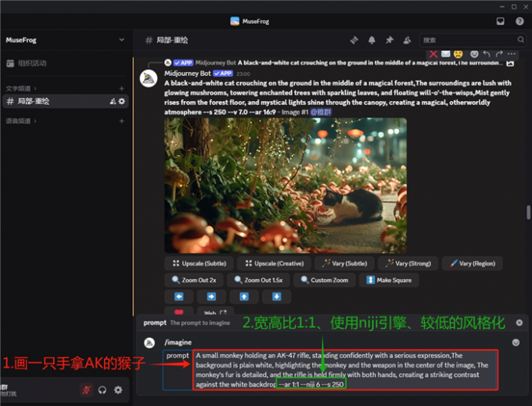The image size is (532, 406).
Task: Pan right with the right arrow button
Action: [211, 296]
